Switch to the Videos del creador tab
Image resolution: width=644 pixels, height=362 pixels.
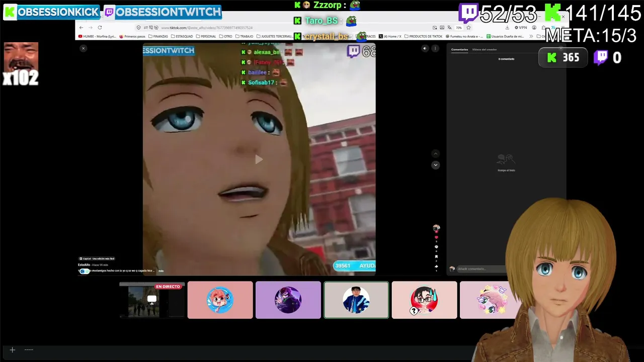(485, 49)
